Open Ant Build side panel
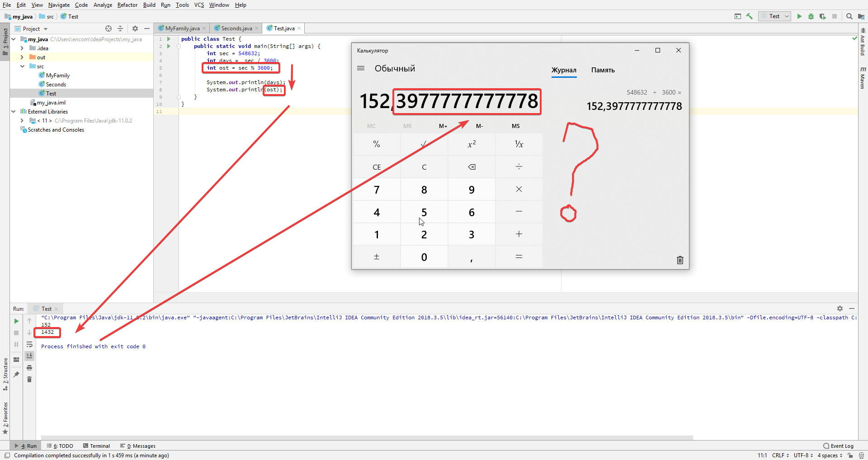This screenshot has width=868, height=460. coord(863,42)
